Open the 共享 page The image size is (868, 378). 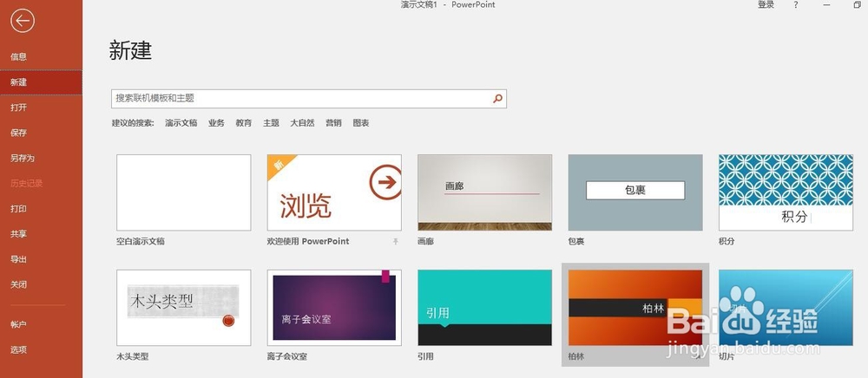click(x=41, y=234)
